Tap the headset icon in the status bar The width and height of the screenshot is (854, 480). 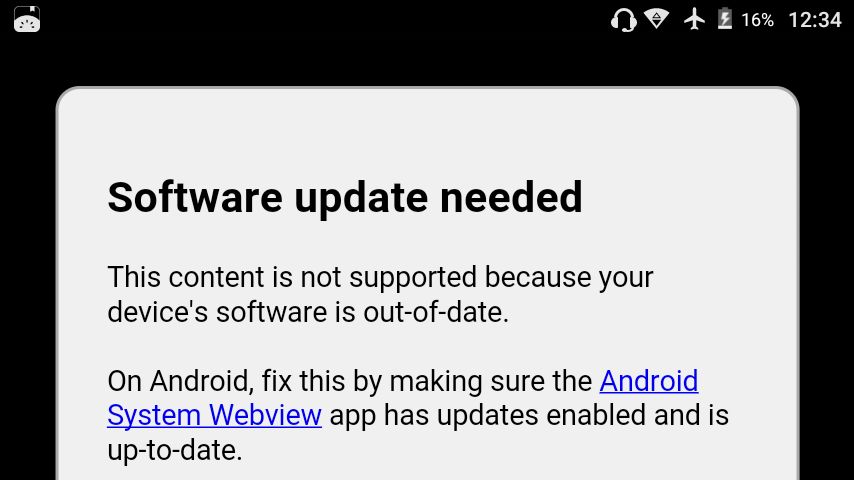coord(623,20)
